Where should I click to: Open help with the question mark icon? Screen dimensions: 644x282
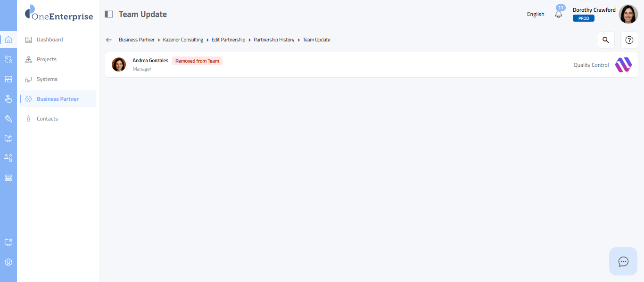[x=629, y=40]
